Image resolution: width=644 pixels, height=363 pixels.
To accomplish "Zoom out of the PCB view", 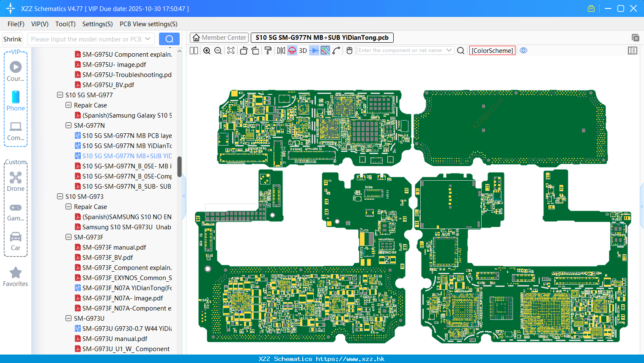I will pyautogui.click(x=218, y=50).
